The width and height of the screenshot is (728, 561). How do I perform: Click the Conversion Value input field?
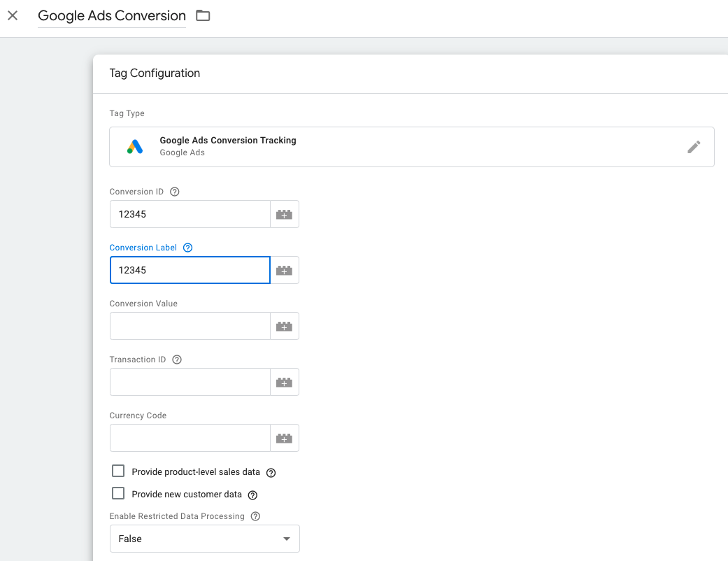point(190,326)
